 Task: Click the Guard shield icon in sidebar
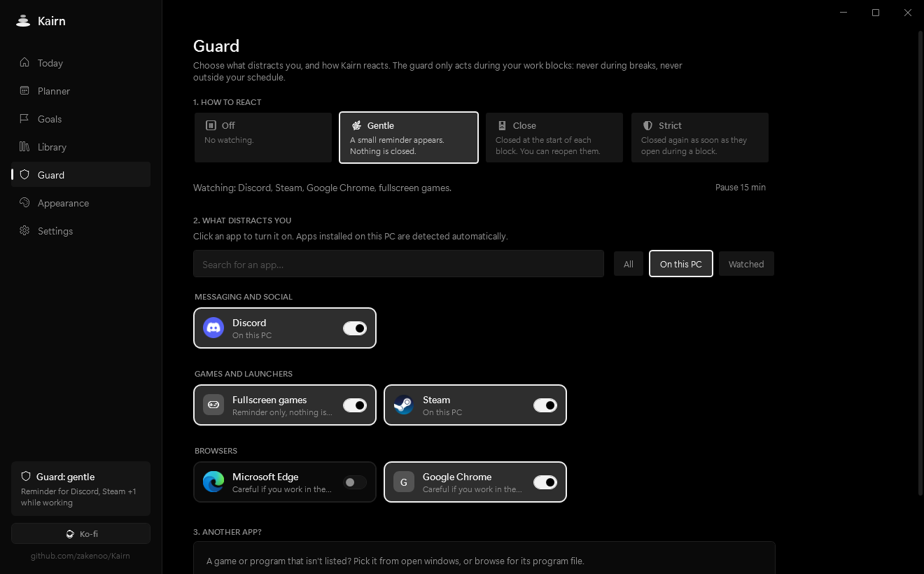tap(24, 175)
